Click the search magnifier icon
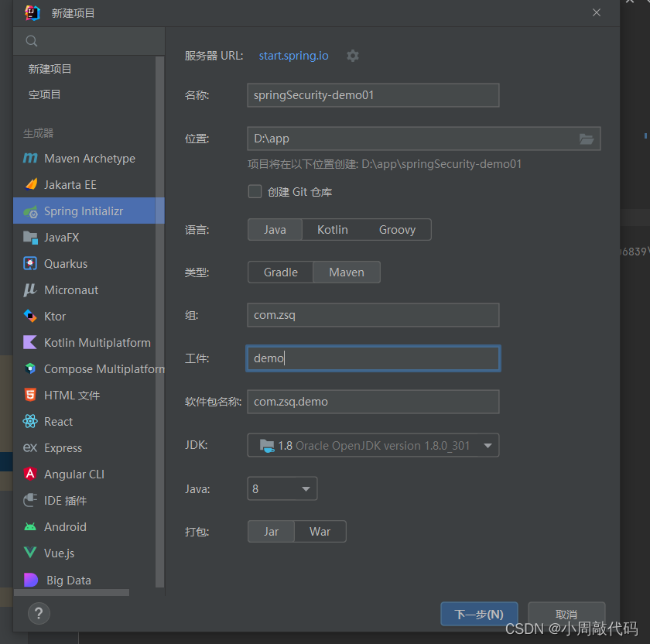 click(32, 41)
